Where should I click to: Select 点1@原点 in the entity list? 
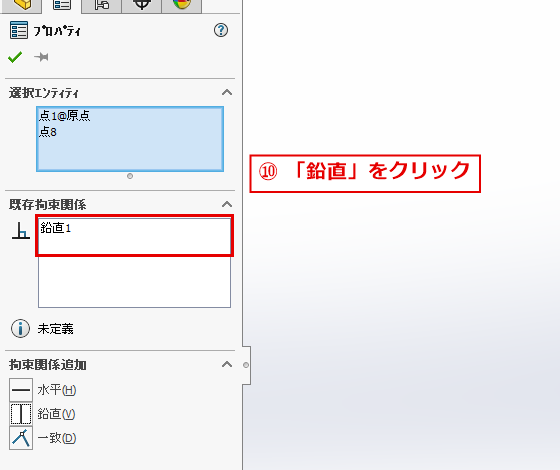point(65,115)
